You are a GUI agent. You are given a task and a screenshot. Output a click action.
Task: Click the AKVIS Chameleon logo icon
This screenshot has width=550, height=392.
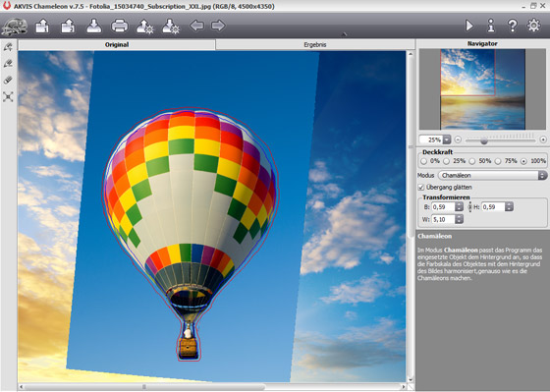(15, 27)
